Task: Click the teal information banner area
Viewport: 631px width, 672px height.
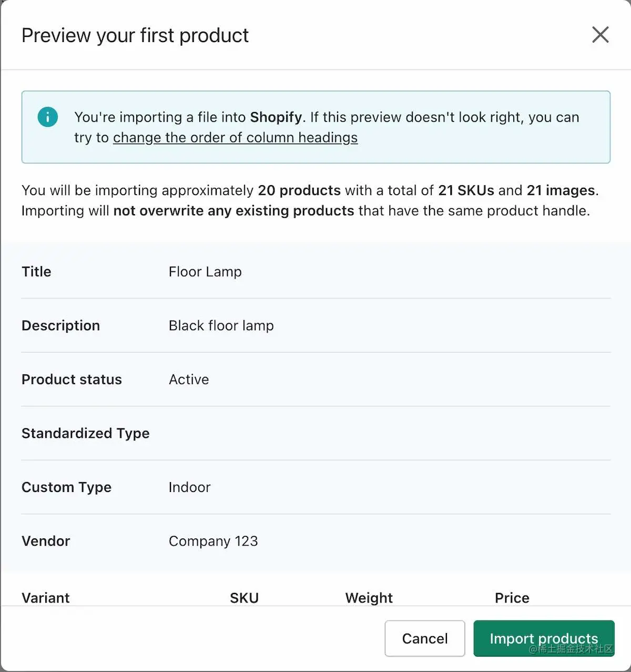Action: pos(315,127)
